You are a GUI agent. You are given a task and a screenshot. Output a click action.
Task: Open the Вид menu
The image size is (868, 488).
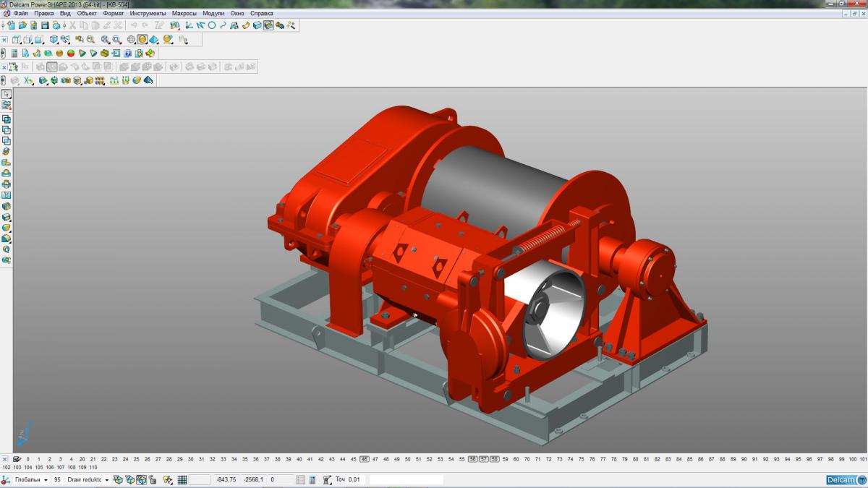65,13
